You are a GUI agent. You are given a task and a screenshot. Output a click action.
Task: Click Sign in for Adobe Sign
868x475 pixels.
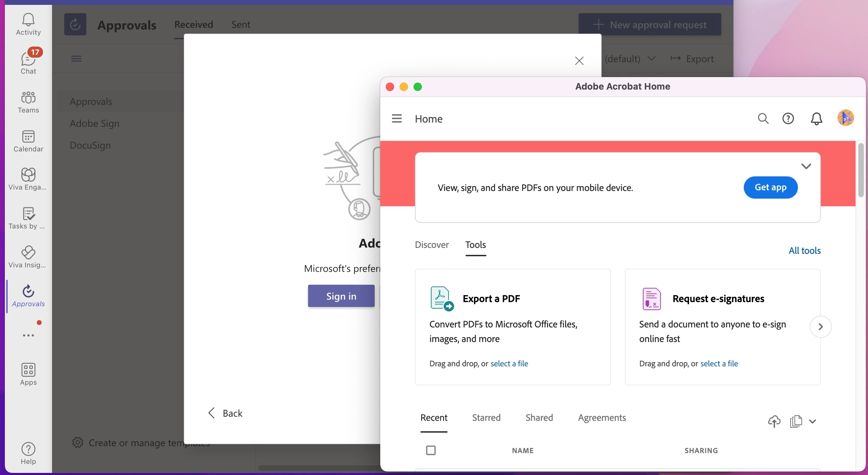point(341,296)
